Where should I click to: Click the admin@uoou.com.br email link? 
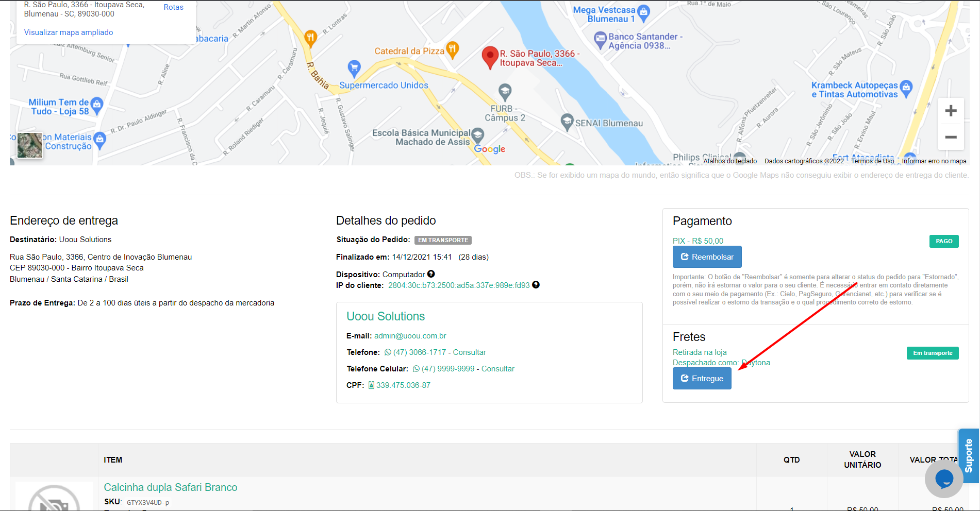click(x=410, y=336)
